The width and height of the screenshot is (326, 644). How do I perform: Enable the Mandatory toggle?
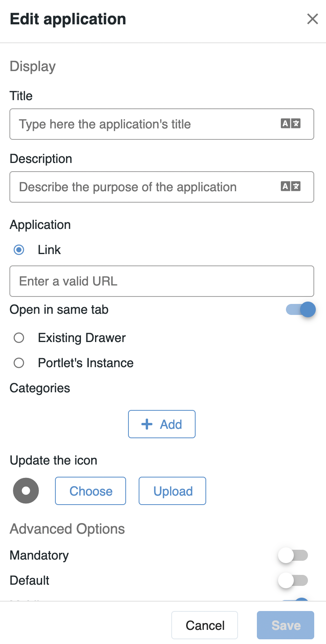tap(293, 555)
